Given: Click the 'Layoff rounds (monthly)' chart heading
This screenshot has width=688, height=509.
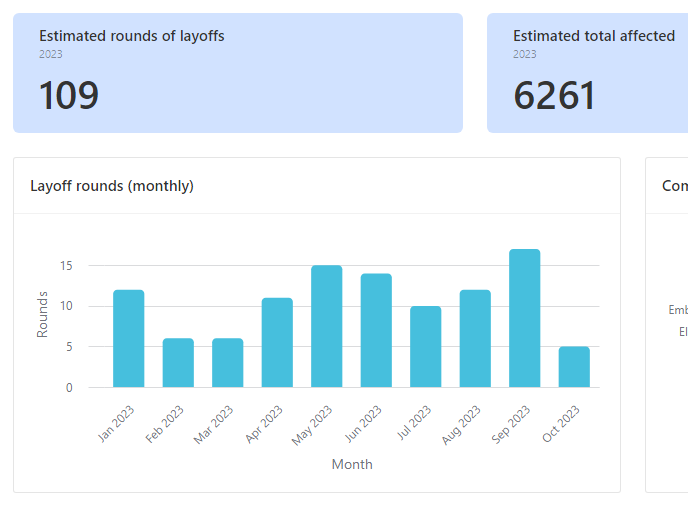Looking at the screenshot, I should (112, 186).
